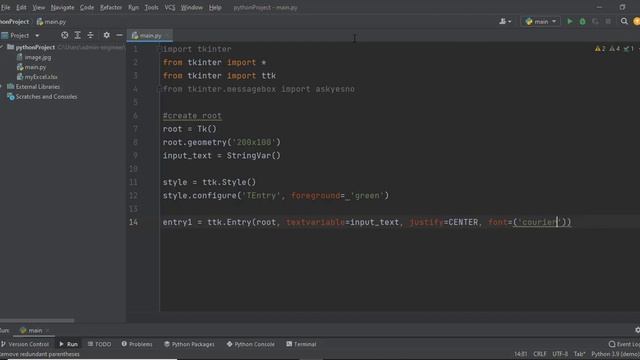The height and width of the screenshot is (360, 640).
Task: Select image.jpg in project tree
Action: (x=34, y=58)
